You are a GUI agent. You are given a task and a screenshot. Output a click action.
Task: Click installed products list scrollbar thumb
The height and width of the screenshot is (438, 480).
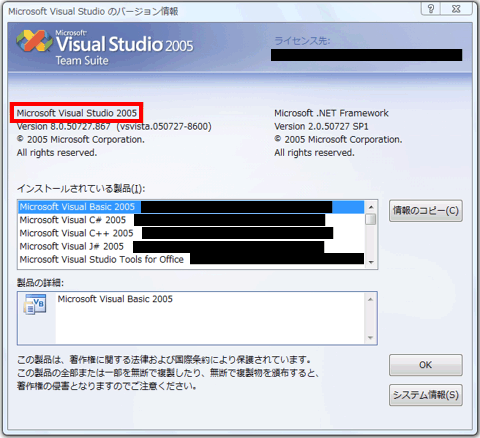point(371,219)
